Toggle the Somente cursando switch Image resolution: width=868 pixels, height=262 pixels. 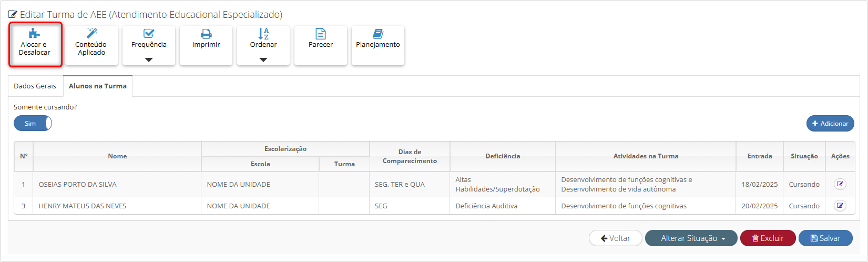[x=33, y=124]
